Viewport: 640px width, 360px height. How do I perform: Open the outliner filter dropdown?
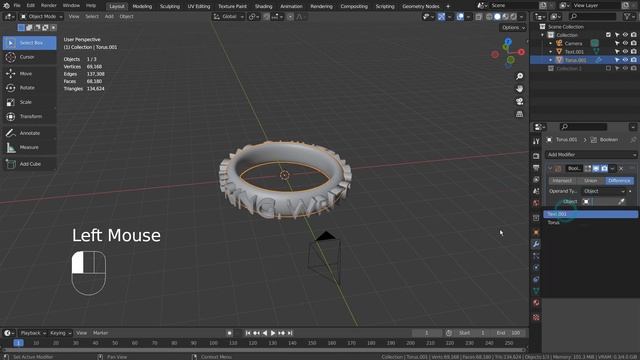pos(629,17)
